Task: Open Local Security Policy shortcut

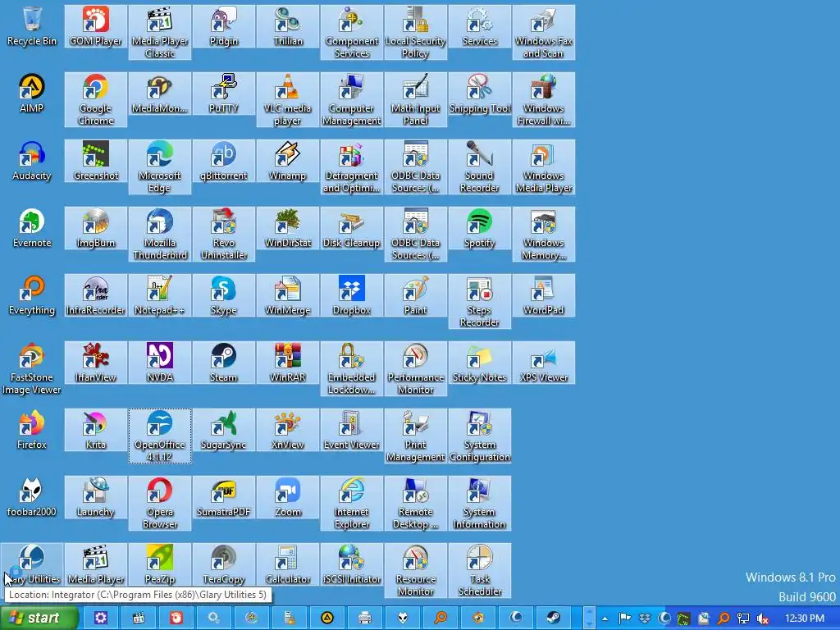Action: pyautogui.click(x=415, y=32)
